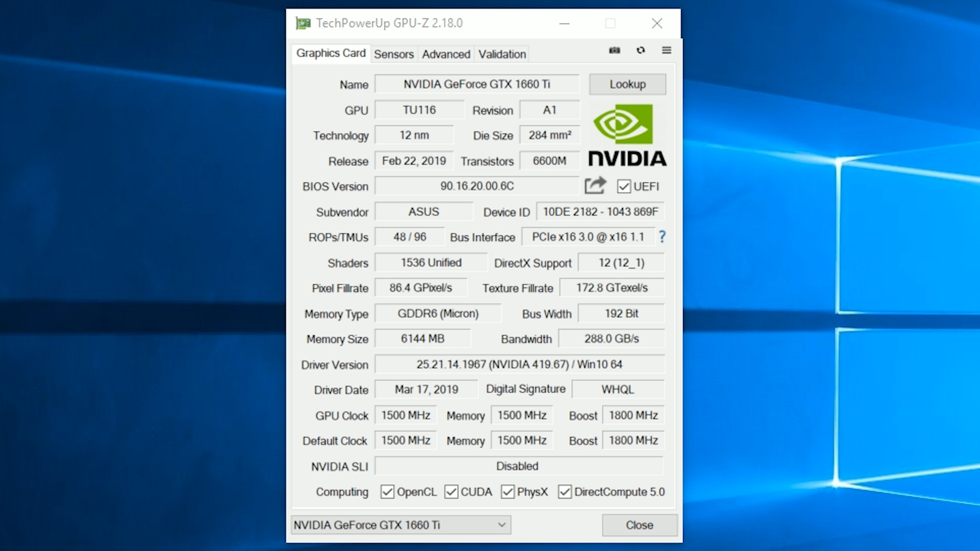This screenshot has width=980, height=551.
Task: Click the Bus Width field 192 Bit
Action: (x=621, y=314)
